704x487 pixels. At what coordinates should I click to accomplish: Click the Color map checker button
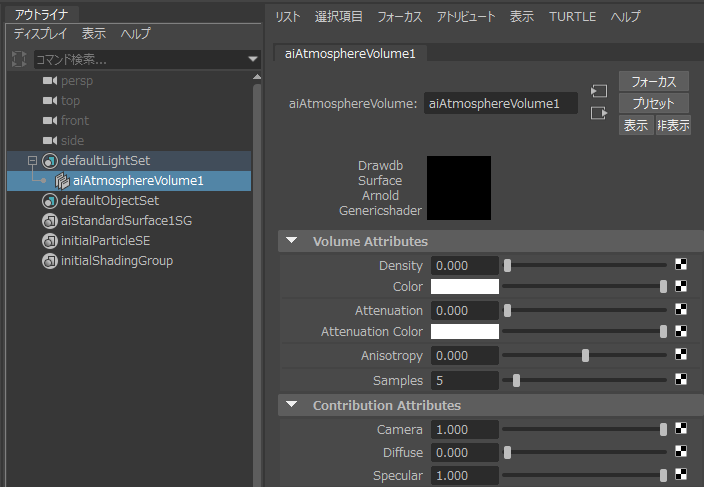[x=681, y=286]
